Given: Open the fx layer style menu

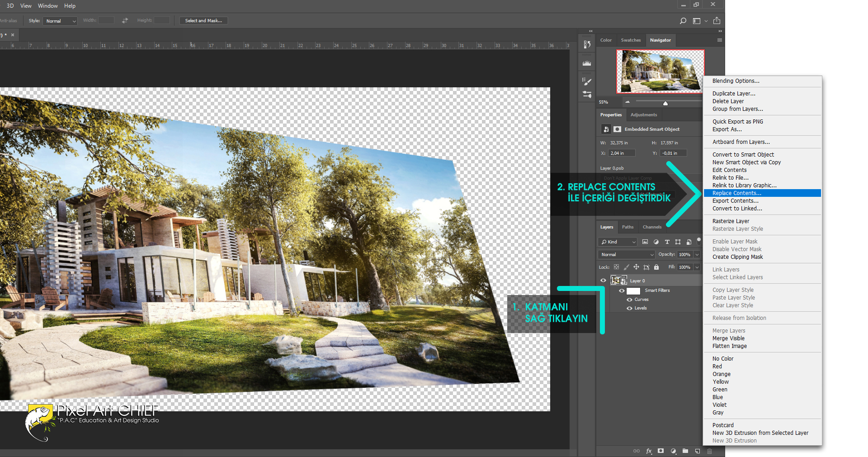Looking at the screenshot, I should click(x=649, y=451).
